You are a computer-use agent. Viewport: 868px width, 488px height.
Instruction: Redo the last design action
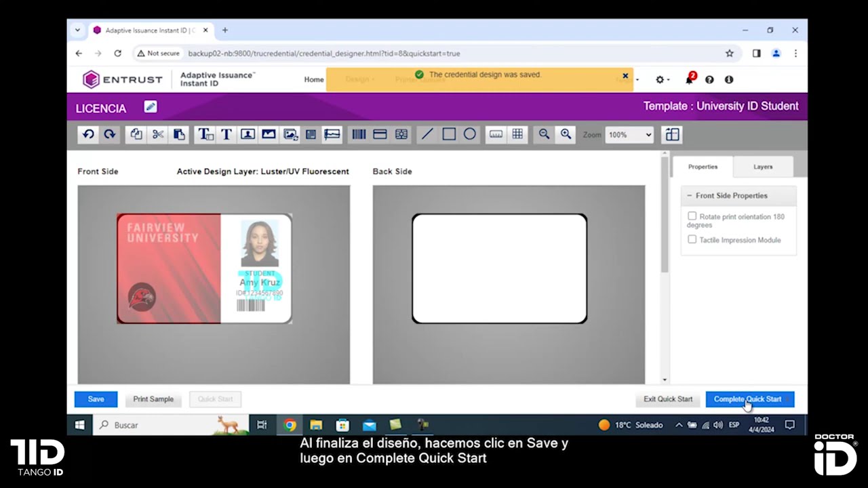click(x=109, y=134)
